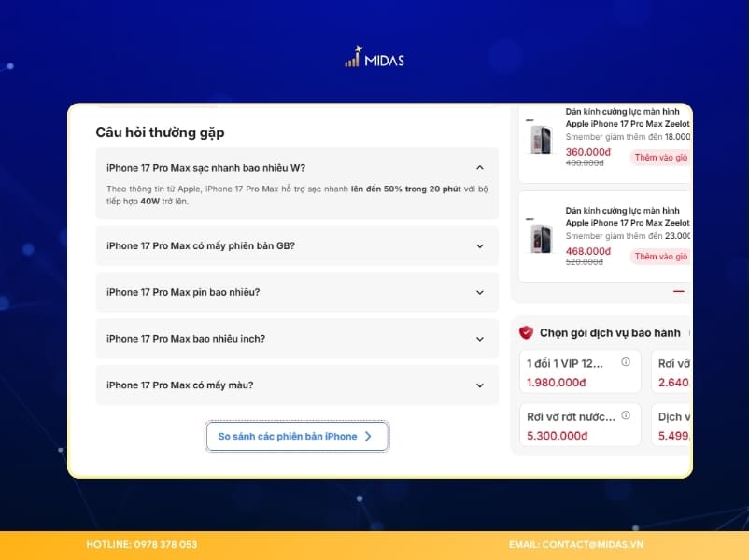Select the 'Rơi vỡ rớt nước...' 5.300.000đ plan

pyautogui.click(x=580, y=426)
